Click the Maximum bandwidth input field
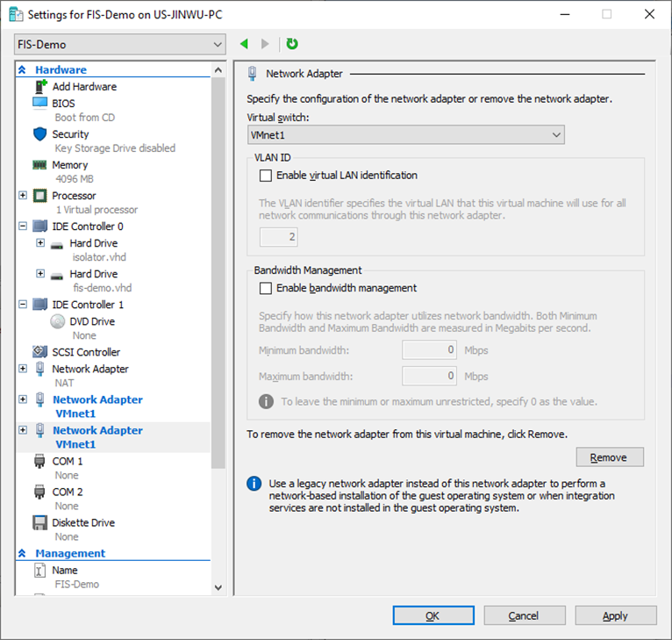This screenshot has height=640, width=672. coord(429,377)
